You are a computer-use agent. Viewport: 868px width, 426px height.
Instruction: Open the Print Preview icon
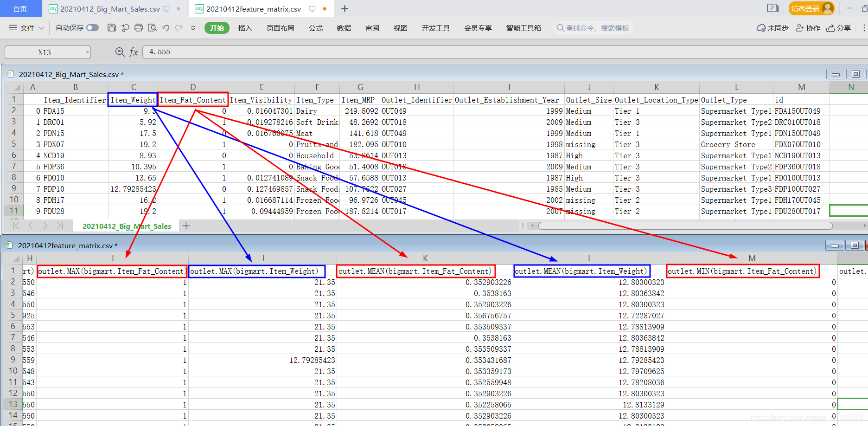point(152,28)
